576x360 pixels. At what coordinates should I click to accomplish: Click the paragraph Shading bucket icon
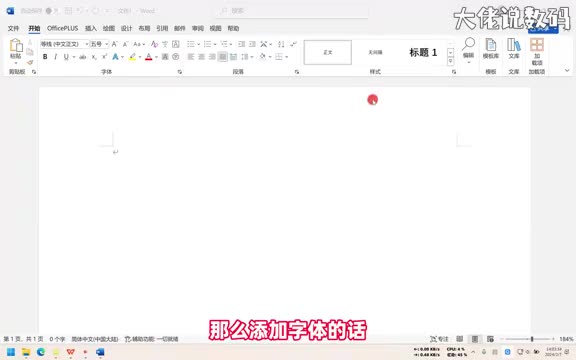(262, 57)
